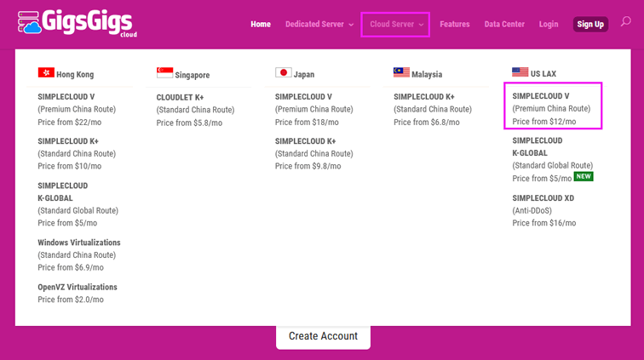Screen dimensions: 644x360
Task: Click 'Price from $18/mo' text
Action: click(307, 123)
